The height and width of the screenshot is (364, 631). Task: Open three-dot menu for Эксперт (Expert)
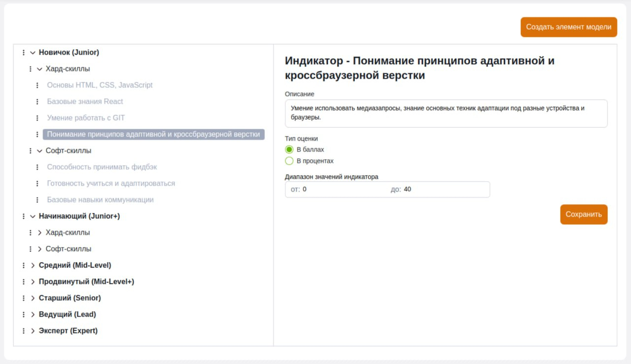23,331
